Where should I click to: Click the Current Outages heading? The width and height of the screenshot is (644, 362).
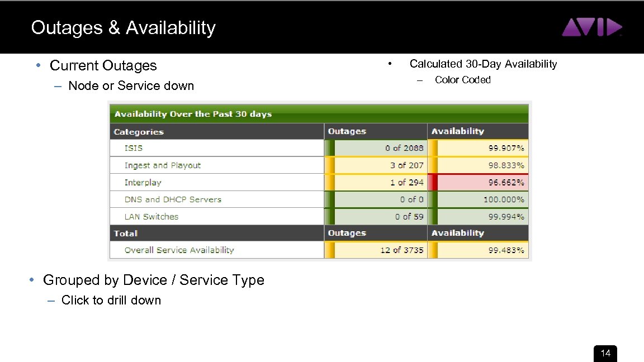[103, 65]
